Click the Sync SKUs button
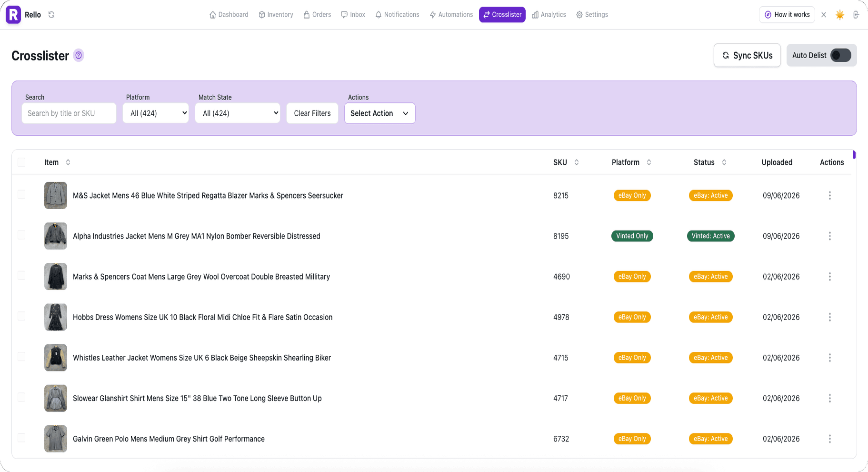The image size is (868, 472). [747, 55]
